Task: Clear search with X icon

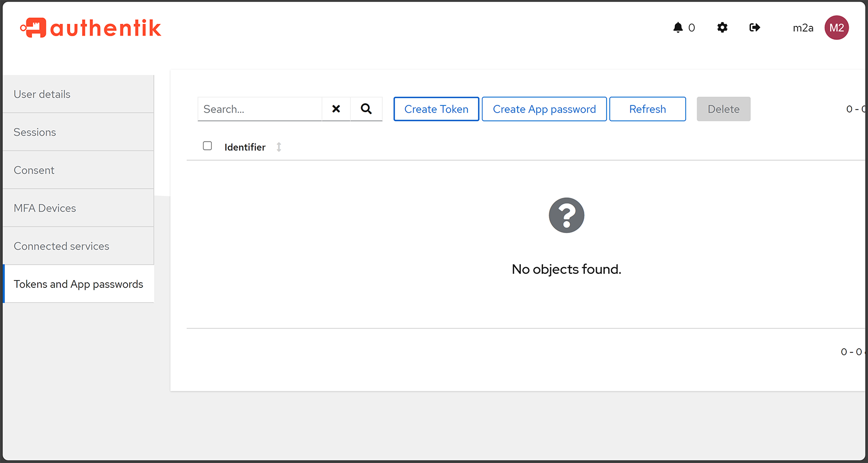Action: click(336, 109)
